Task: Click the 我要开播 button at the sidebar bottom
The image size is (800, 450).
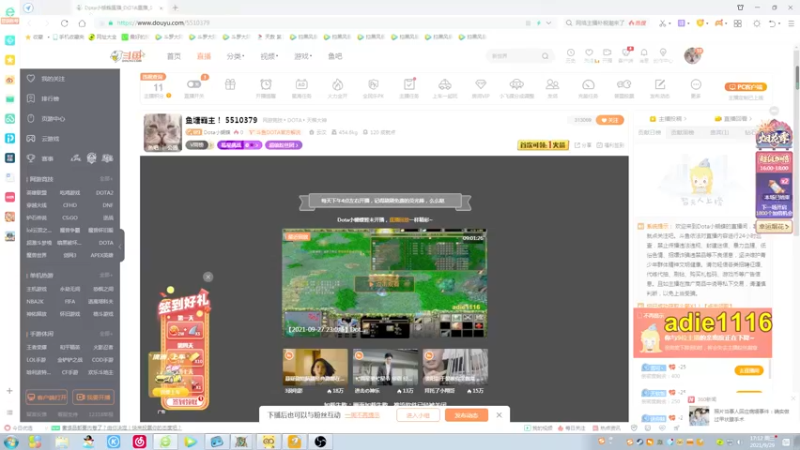Action: (94, 397)
